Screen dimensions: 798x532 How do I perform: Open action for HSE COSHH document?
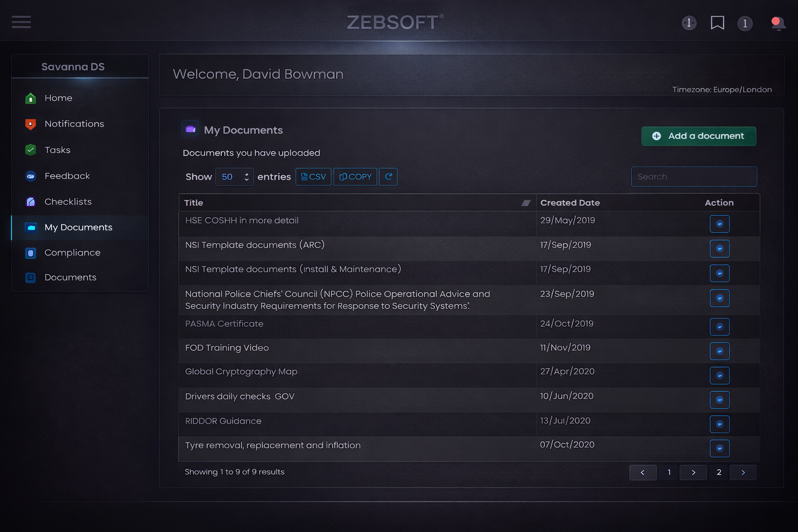pyautogui.click(x=720, y=224)
